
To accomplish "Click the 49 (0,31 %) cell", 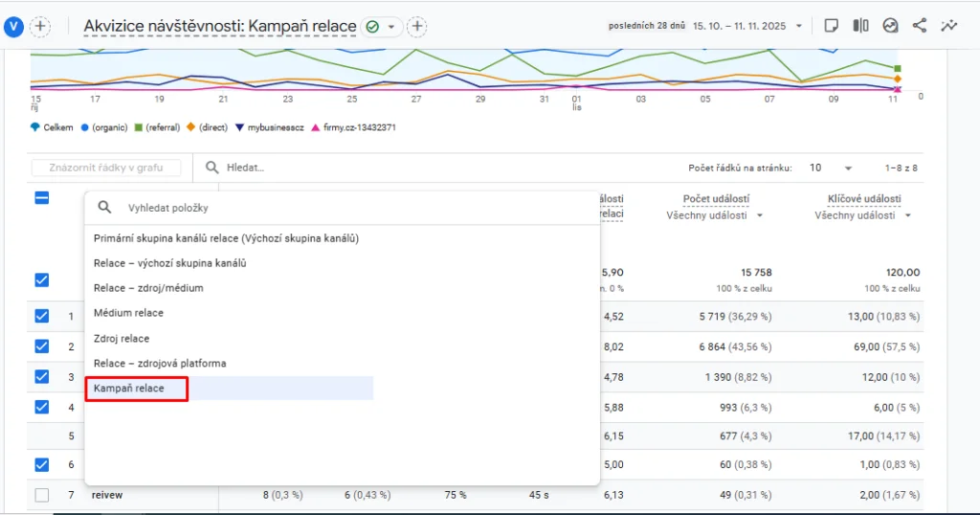I will [745, 495].
